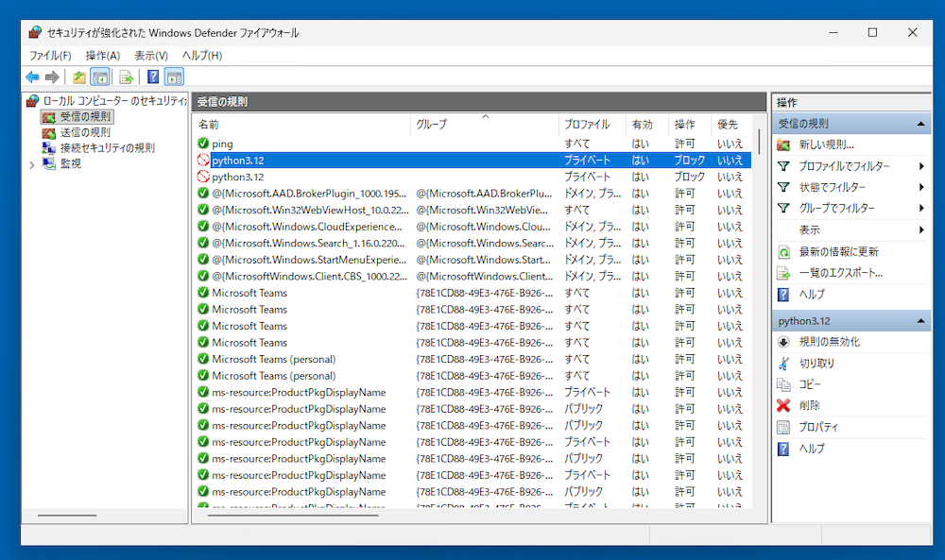The height and width of the screenshot is (560, 945).
Task: Toggle the console tree pane toolbar icon
Action: tap(100, 77)
